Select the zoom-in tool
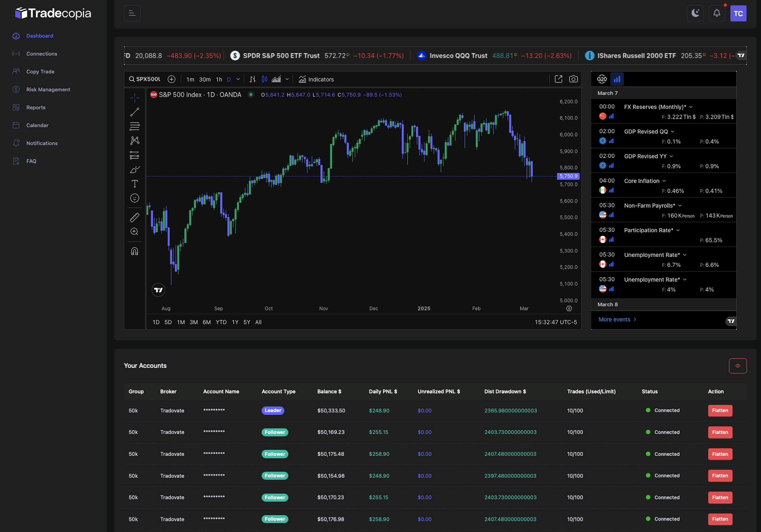The width and height of the screenshot is (761, 532). click(x=134, y=232)
